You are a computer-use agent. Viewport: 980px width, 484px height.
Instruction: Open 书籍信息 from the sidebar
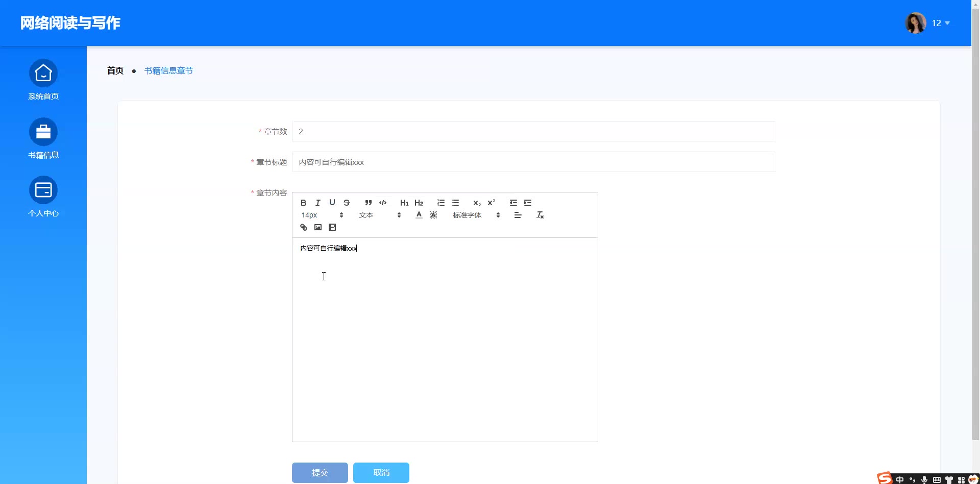pos(43,139)
